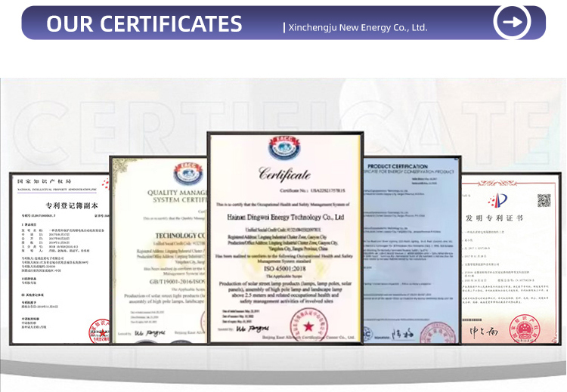This screenshot has width=567, height=392.
Task: Click the Hainan Dingwei Energy Technology Co., Ltd text
Action: (x=285, y=217)
